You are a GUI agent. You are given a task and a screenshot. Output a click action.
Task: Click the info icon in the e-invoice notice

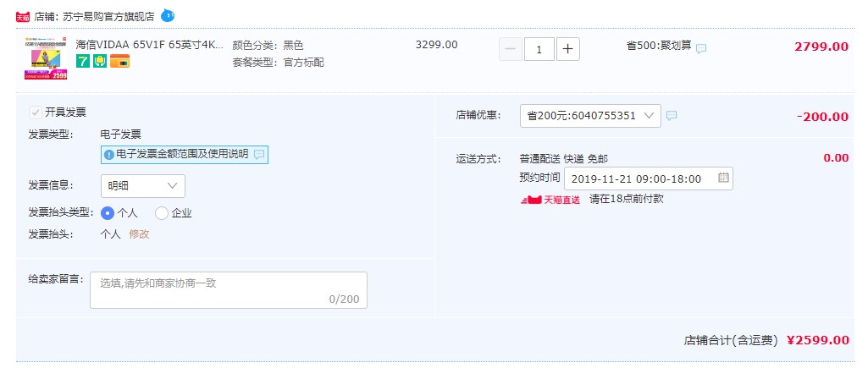pyautogui.click(x=109, y=155)
